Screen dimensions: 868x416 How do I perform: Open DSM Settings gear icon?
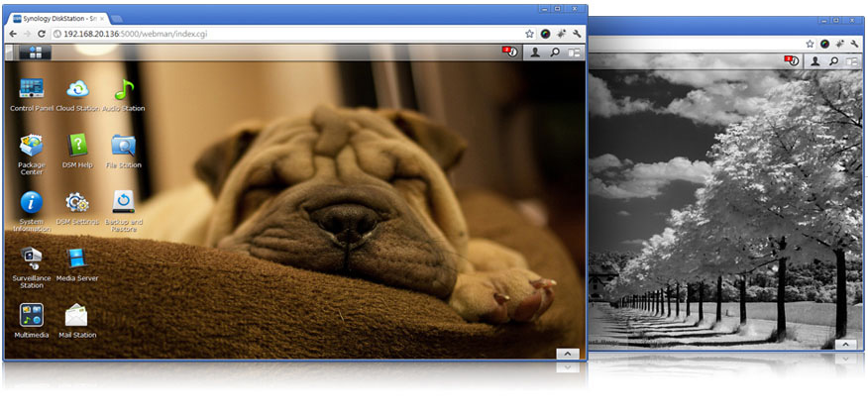(77, 203)
